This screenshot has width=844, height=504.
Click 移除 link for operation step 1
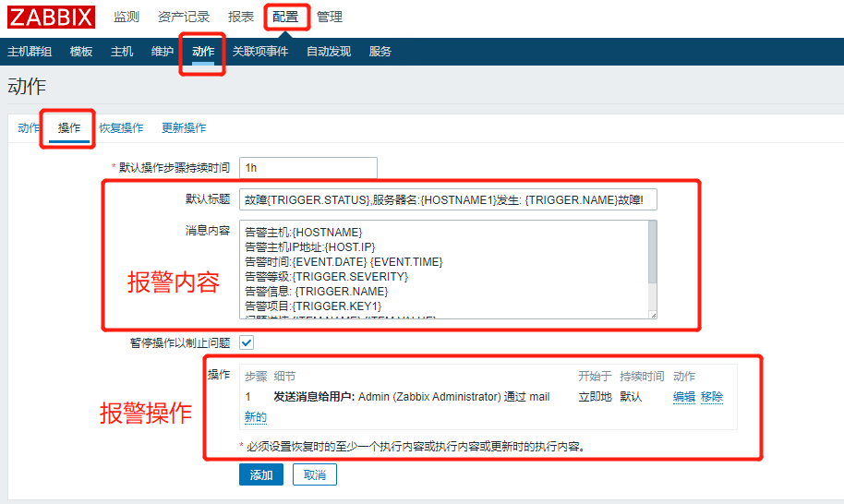[712, 397]
